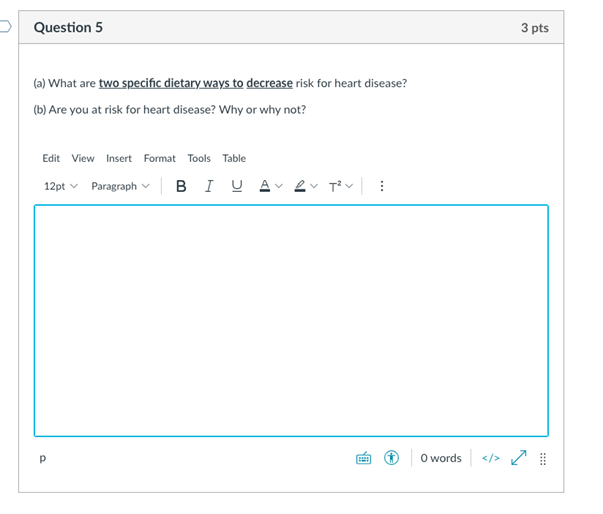Open the Format menu
Viewport: 603px width, 514px height.
click(160, 158)
